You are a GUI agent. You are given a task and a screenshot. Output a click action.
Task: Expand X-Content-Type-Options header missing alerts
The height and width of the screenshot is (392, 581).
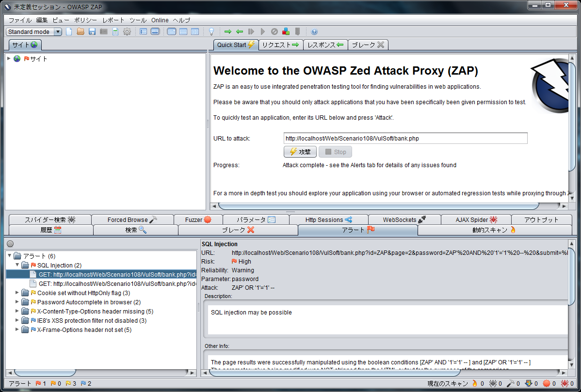tap(17, 311)
